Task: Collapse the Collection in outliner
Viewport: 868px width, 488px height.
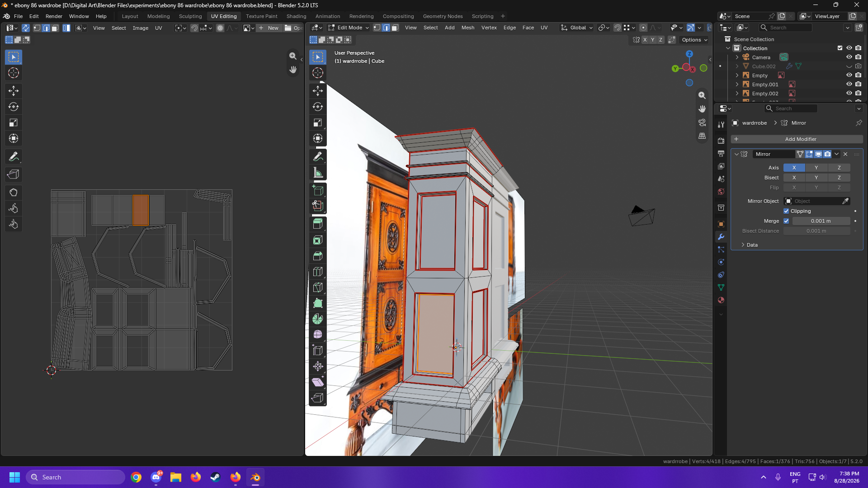Action: click(x=728, y=48)
